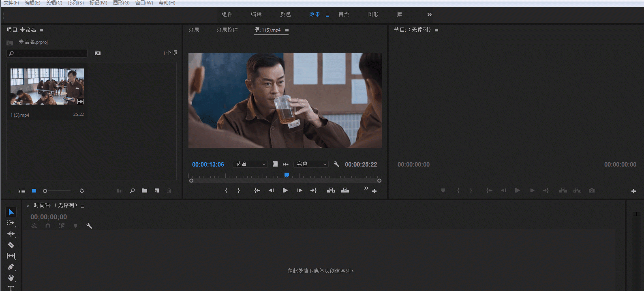
Task: Step forward one frame in Source monitor
Action: (300, 190)
